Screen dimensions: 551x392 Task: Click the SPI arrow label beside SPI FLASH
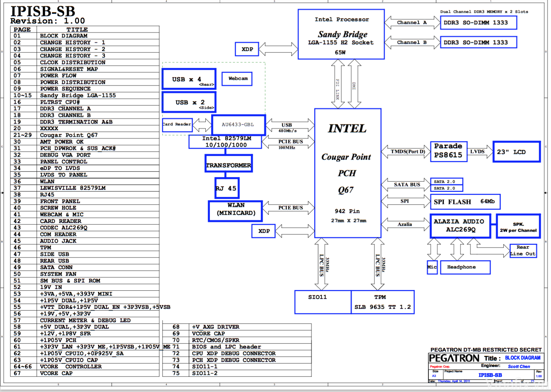405,201
